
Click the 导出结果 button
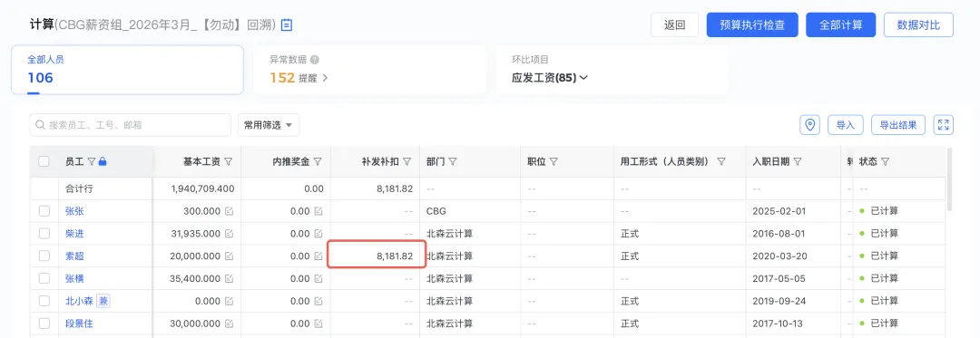(x=898, y=125)
